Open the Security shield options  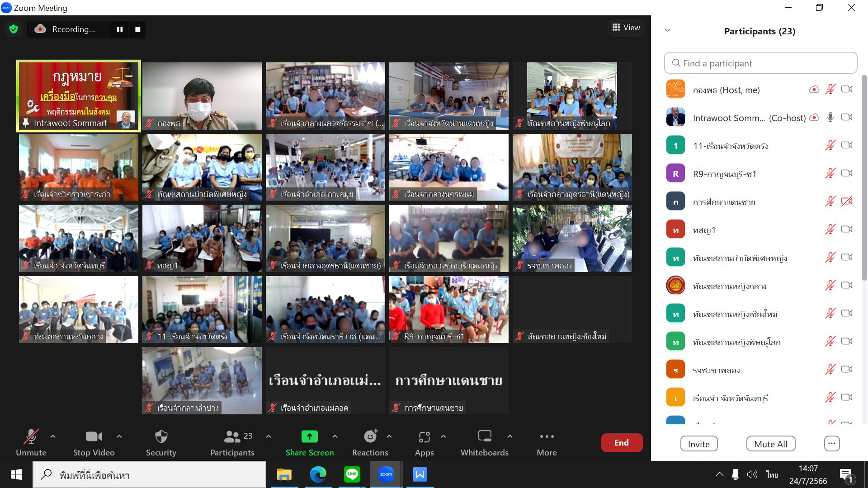tap(161, 443)
